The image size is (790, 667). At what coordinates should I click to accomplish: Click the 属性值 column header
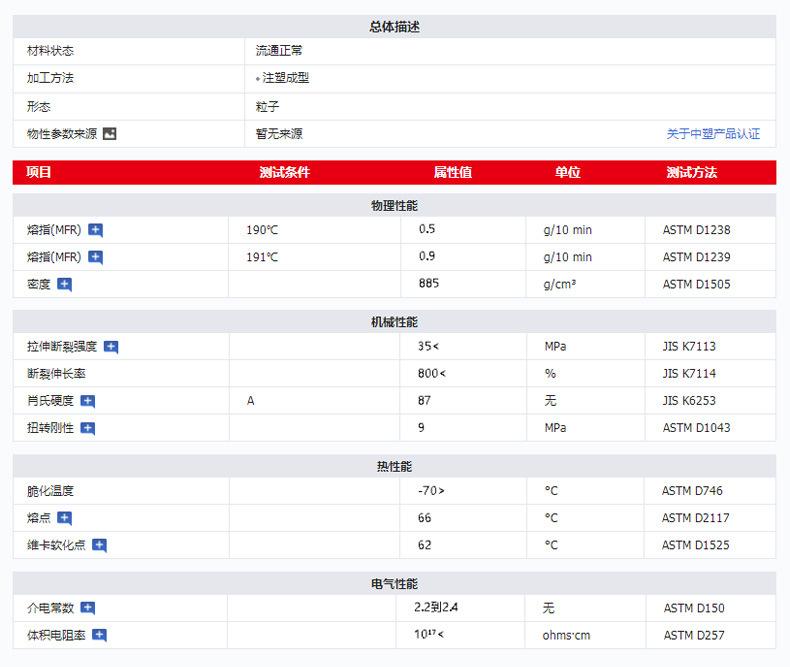(x=452, y=172)
